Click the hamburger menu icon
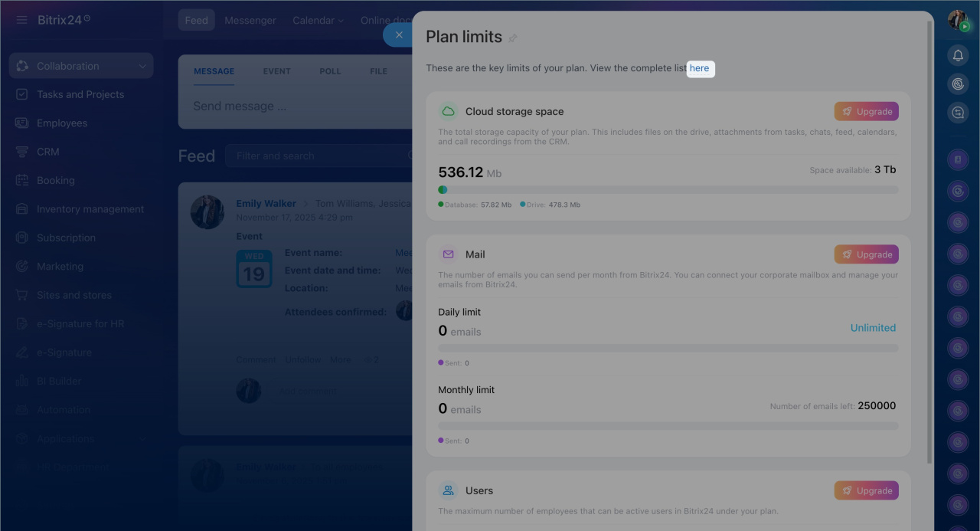980x531 pixels. pos(21,20)
